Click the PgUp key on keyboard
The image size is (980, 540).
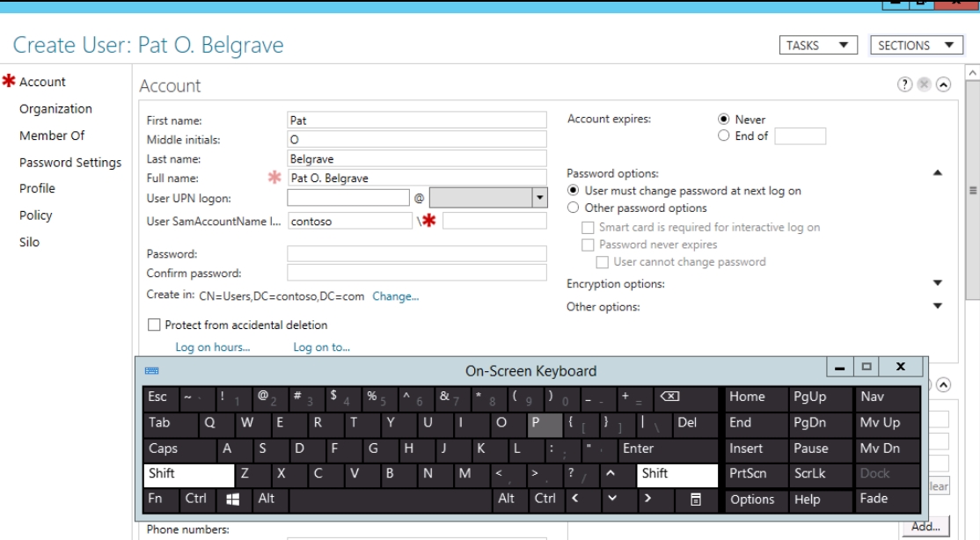tap(821, 397)
